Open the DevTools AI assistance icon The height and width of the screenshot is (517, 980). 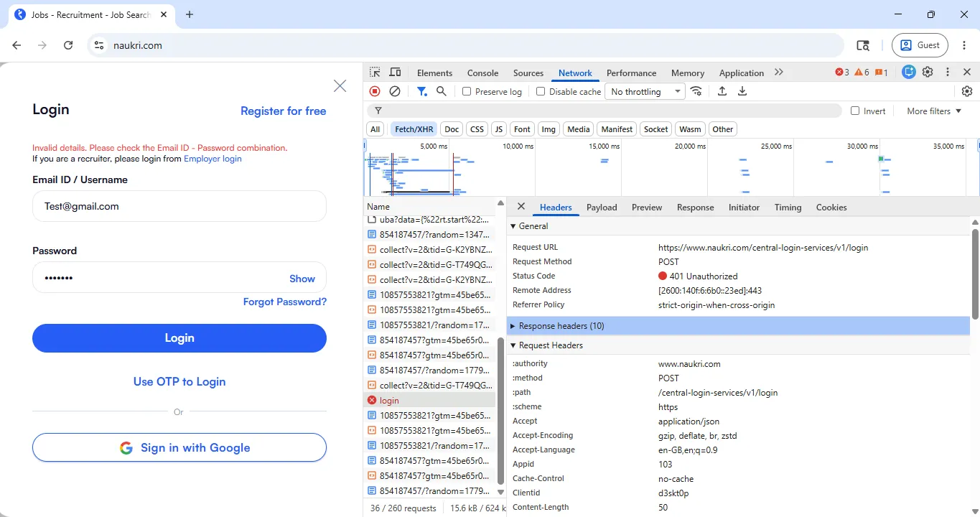click(909, 72)
